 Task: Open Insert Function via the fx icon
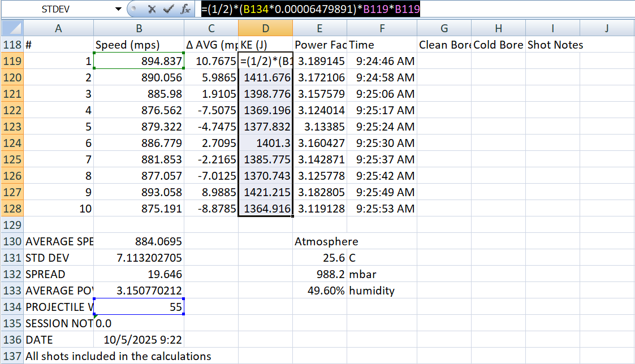click(x=185, y=9)
